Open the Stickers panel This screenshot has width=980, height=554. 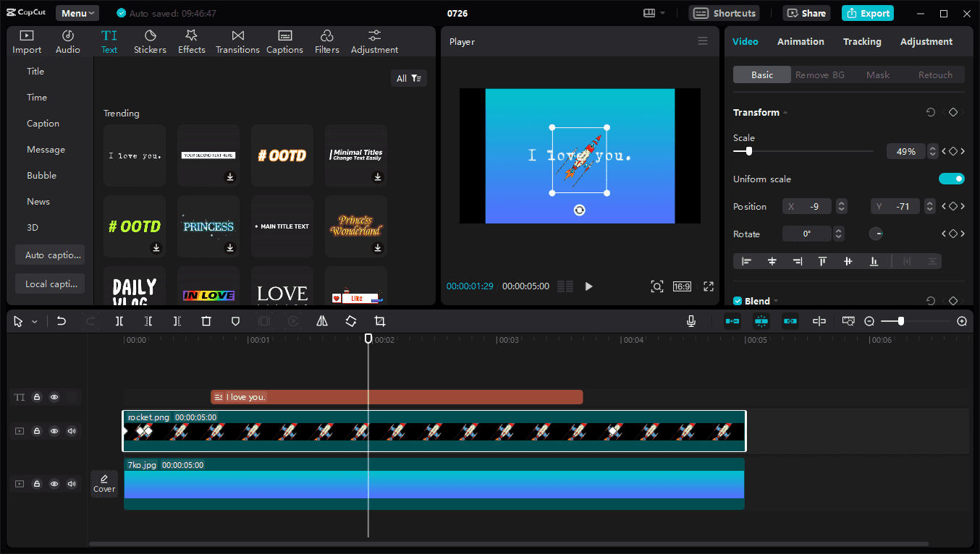[x=150, y=42]
